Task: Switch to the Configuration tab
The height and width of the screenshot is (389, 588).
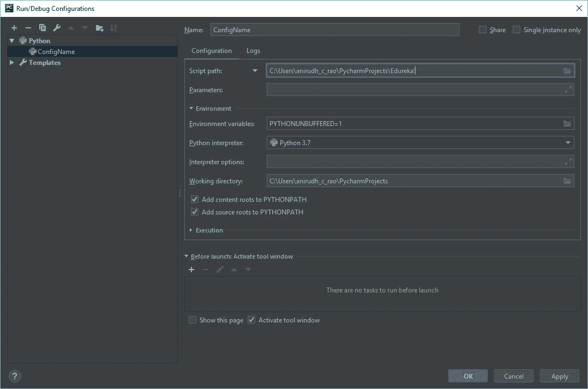Action: (x=212, y=51)
